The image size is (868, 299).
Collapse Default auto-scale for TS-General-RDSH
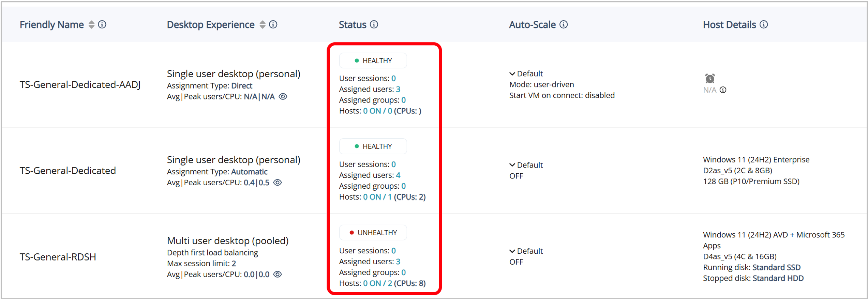[512, 251]
